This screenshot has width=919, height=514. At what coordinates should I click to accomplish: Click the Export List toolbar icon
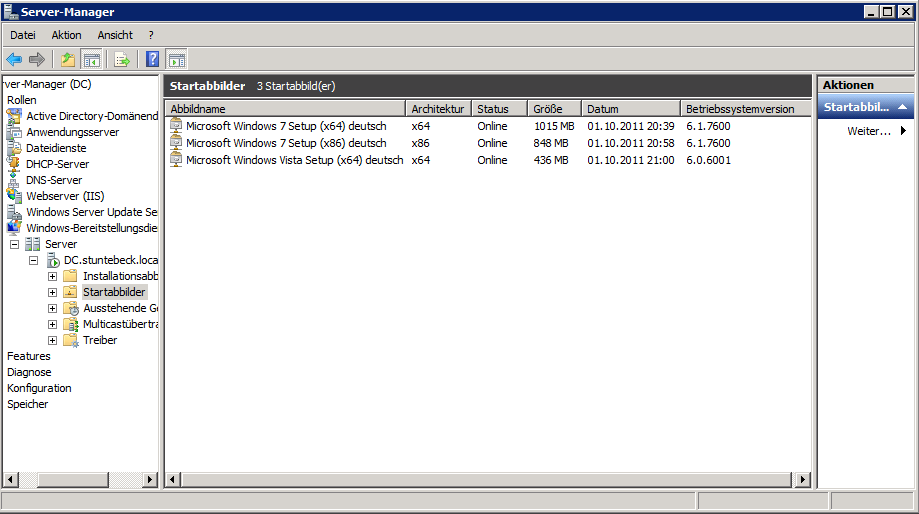coord(122,59)
